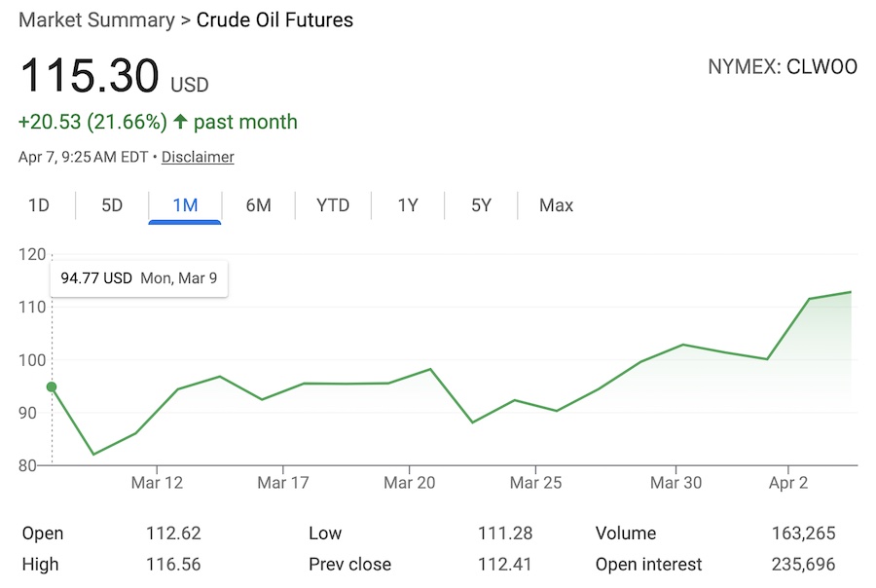Select the 5D time range

(111, 205)
